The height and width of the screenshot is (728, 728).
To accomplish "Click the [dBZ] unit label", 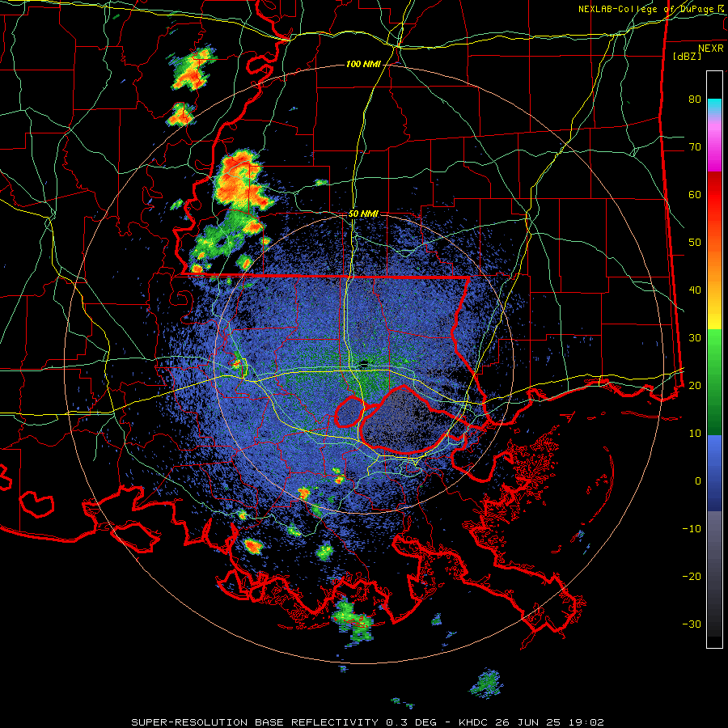I will pos(687,57).
